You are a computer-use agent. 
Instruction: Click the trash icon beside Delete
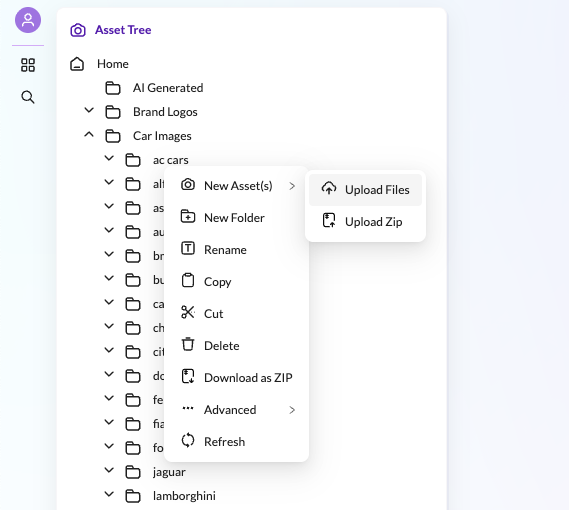(x=188, y=344)
